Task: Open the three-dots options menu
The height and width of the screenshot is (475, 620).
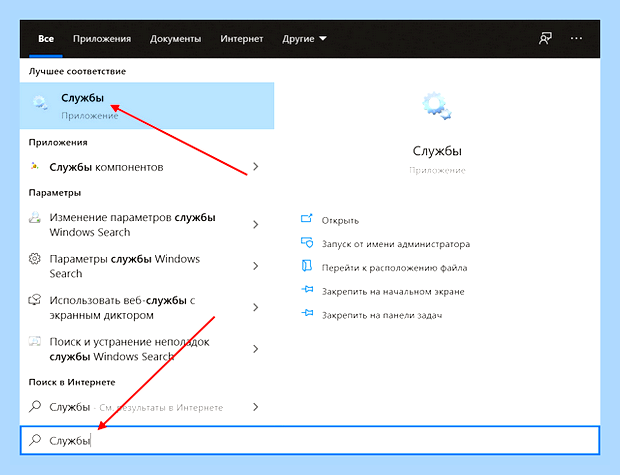Action: pos(576,38)
